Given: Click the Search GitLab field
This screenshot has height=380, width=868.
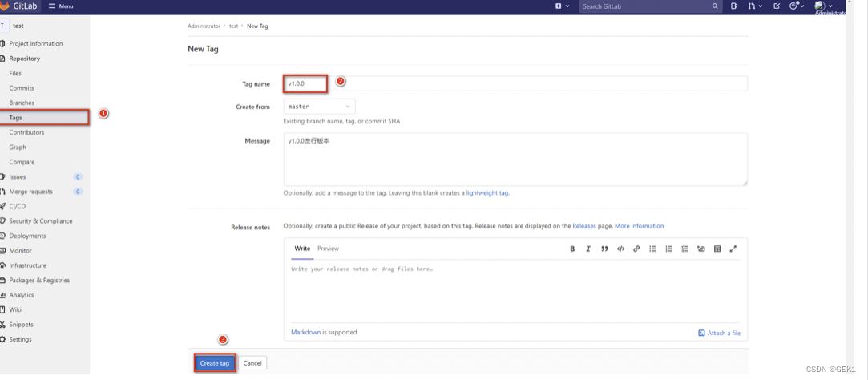Looking at the screenshot, I should coord(650,6).
